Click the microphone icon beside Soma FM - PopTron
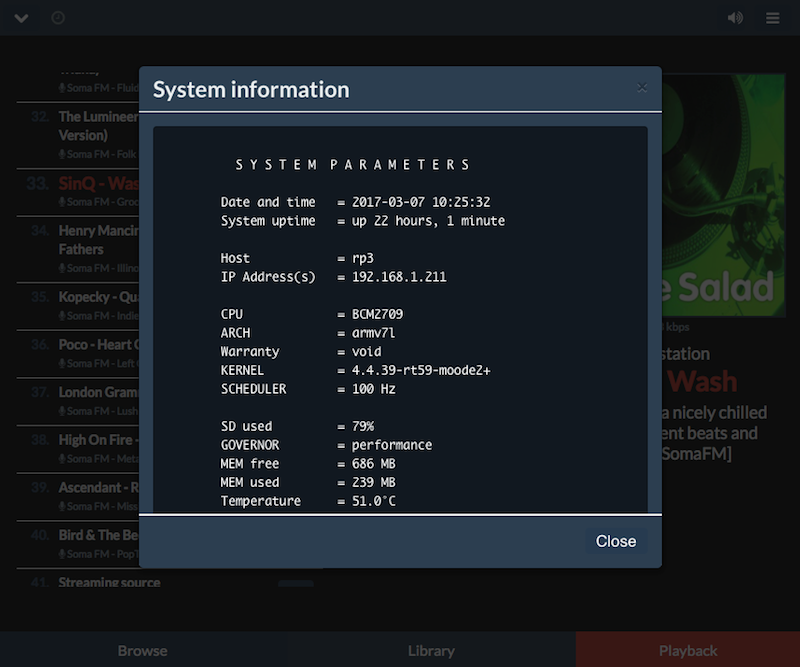 [62, 554]
